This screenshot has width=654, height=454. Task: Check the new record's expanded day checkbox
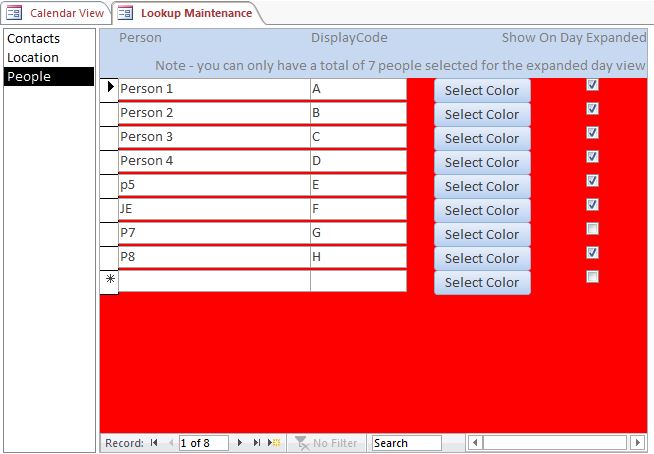click(x=592, y=277)
